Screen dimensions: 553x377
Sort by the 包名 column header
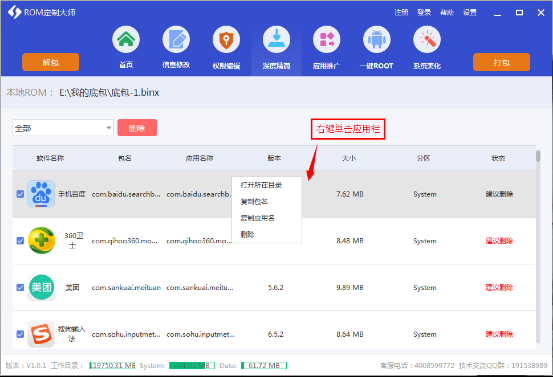point(125,158)
